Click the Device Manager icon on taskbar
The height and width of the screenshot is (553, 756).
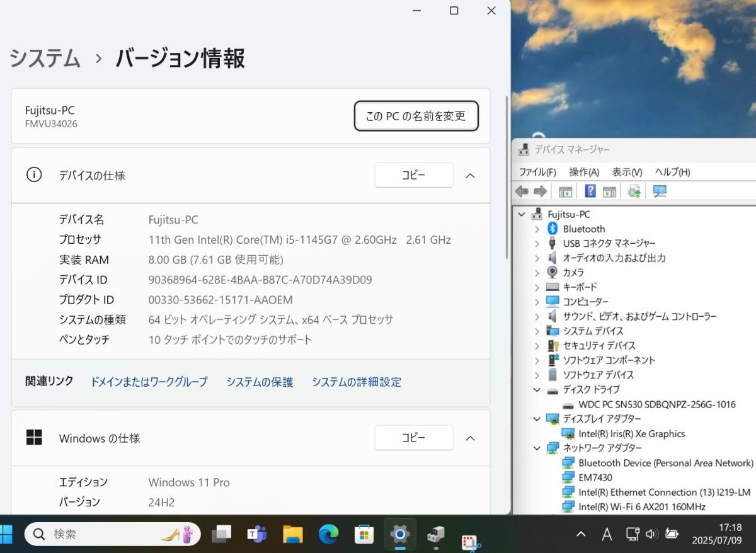pos(435,534)
